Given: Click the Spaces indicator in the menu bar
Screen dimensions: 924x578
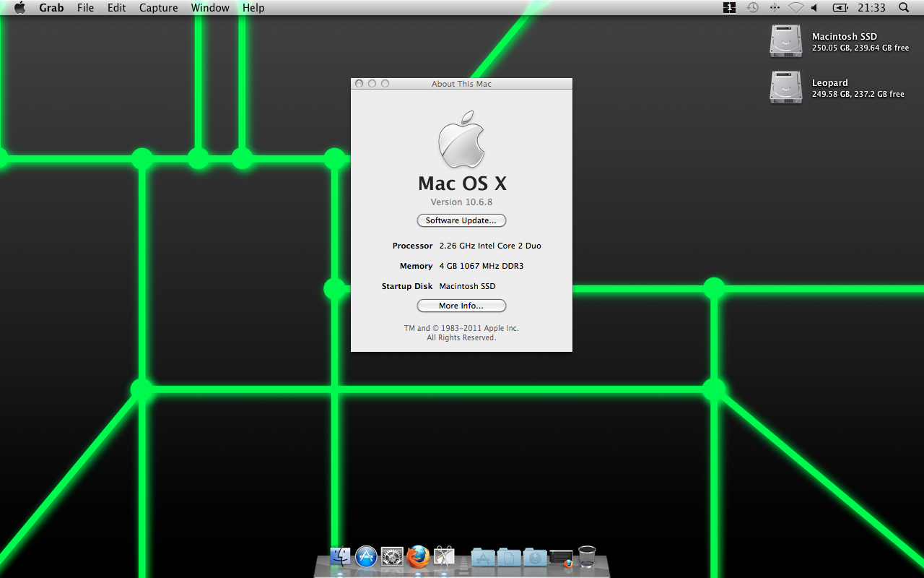Looking at the screenshot, I should pyautogui.click(x=728, y=8).
